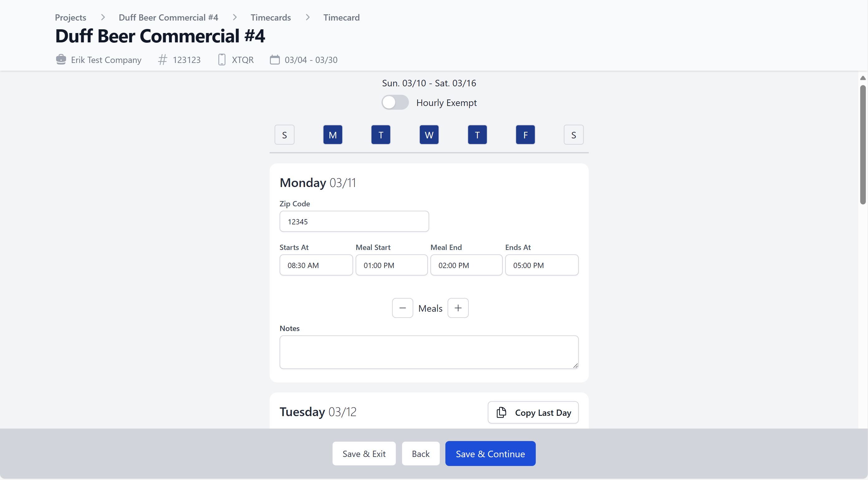868x480 pixels.
Task: Toggle Monday day button
Action: click(333, 135)
